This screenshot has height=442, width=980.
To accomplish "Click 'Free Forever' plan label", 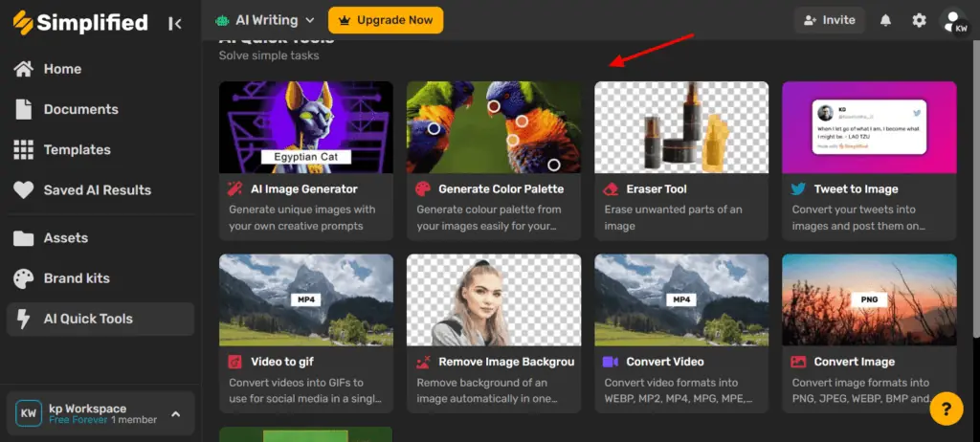I will (78, 420).
